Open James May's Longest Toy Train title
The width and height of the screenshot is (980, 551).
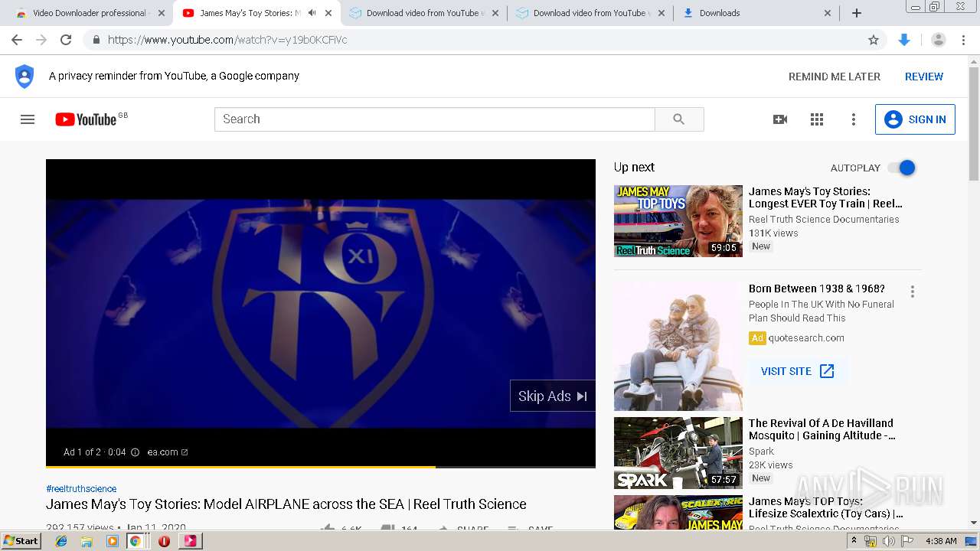click(825, 197)
